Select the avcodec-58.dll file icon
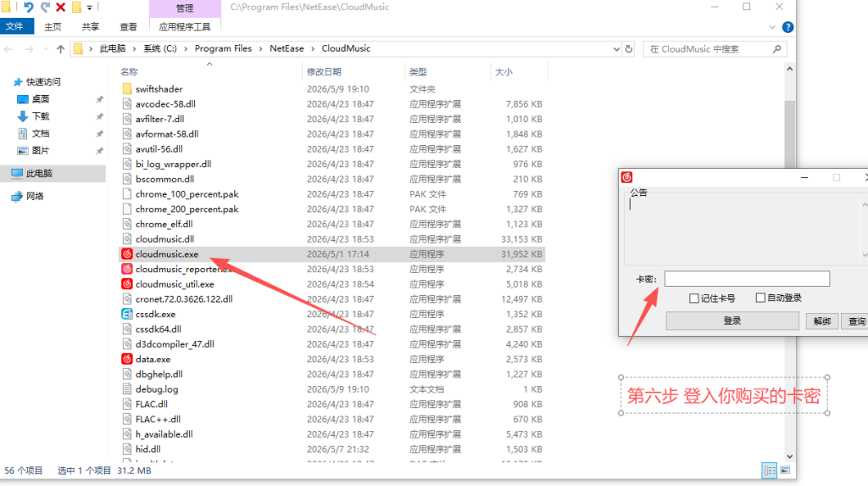The image size is (868, 486). (x=127, y=103)
